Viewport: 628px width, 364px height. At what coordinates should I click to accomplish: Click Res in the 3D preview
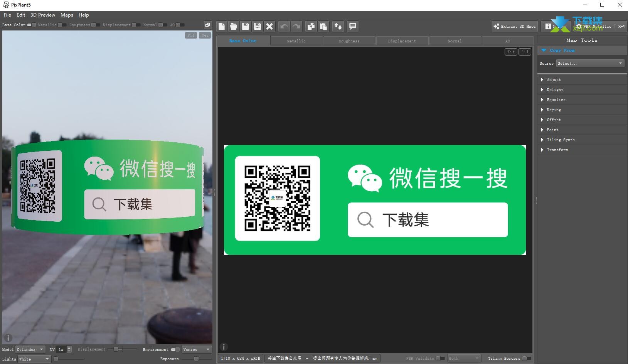click(x=205, y=35)
